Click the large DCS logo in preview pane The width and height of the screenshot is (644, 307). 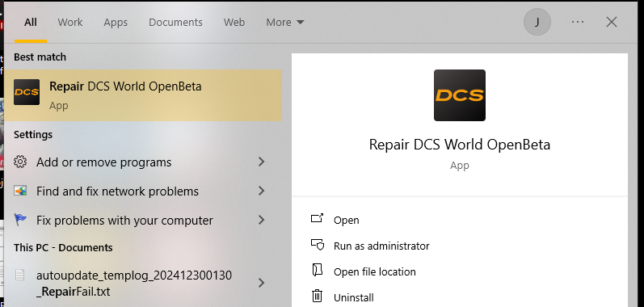tap(460, 95)
